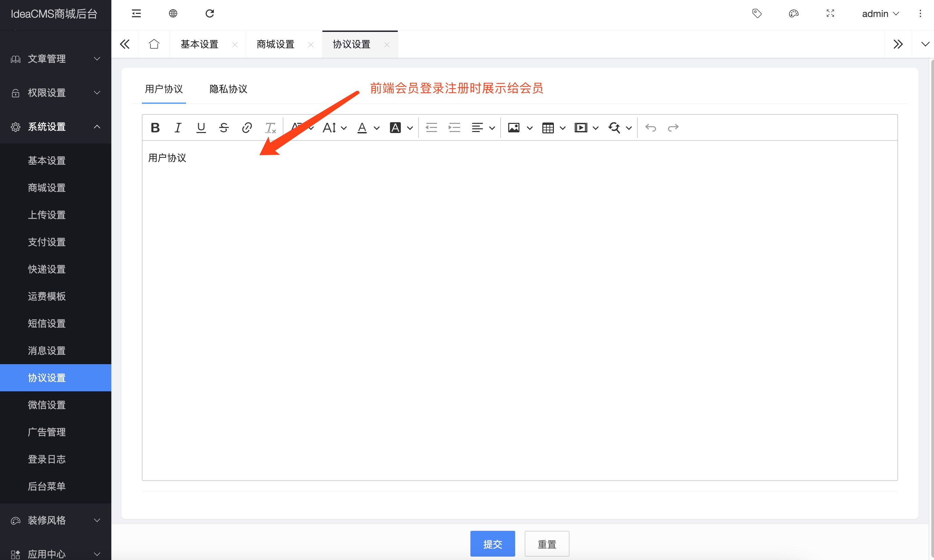Clear text formatting
Image resolution: width=934 pixels, height=560 pixels.
point(270,128)
